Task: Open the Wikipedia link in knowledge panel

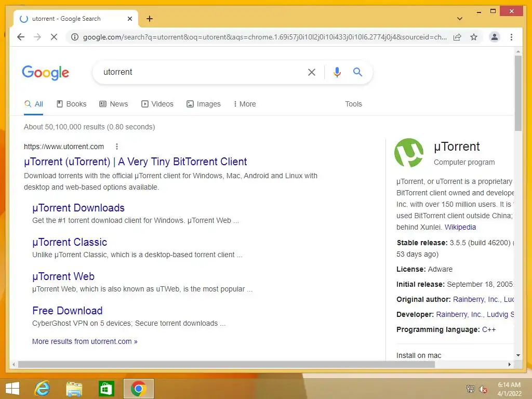Action: click(x=460, y=227)
